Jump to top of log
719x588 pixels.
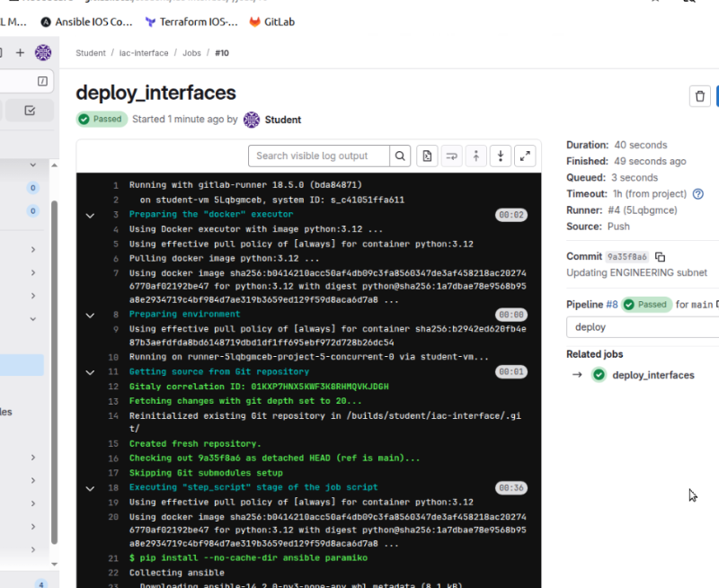point(476,156)
